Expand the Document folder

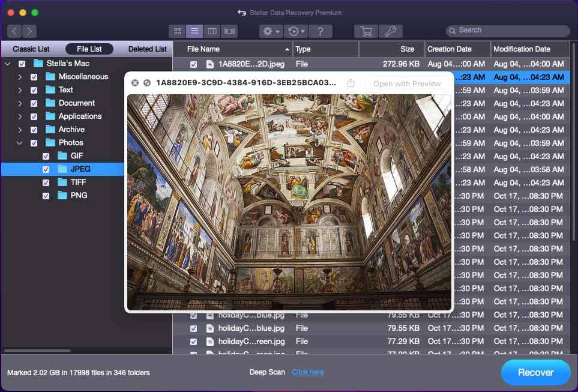[20, 104]
